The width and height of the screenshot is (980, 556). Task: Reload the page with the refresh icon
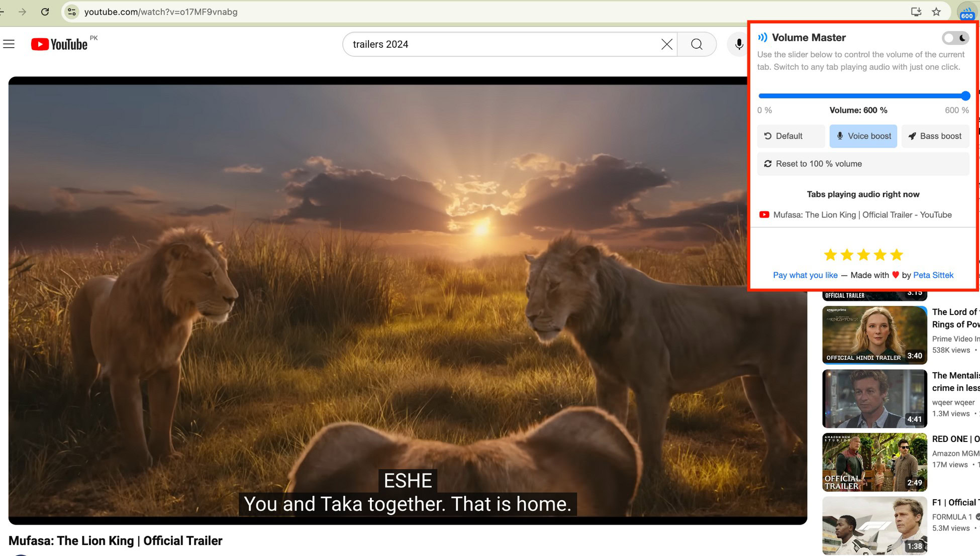[45, 12]
